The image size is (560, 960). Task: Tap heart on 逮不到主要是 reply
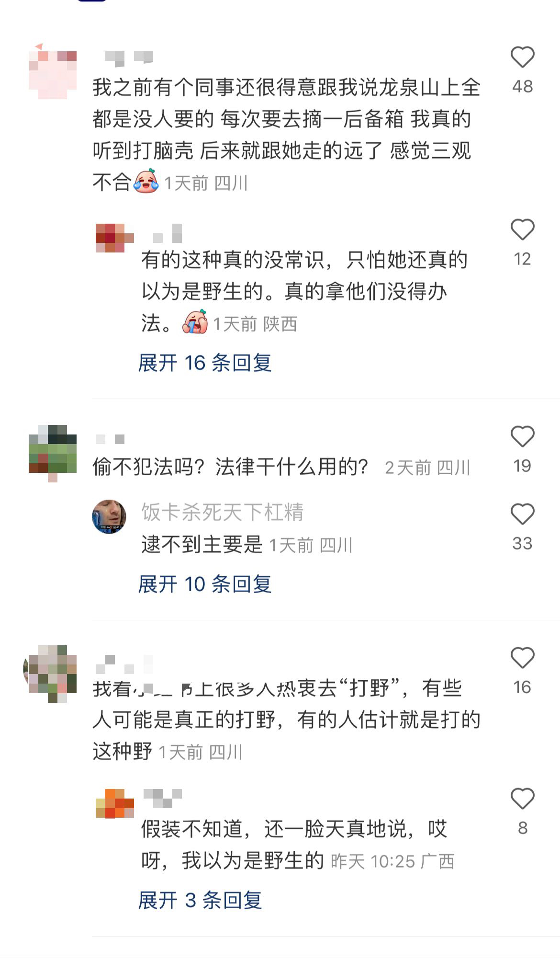click(x=522, y=514)
